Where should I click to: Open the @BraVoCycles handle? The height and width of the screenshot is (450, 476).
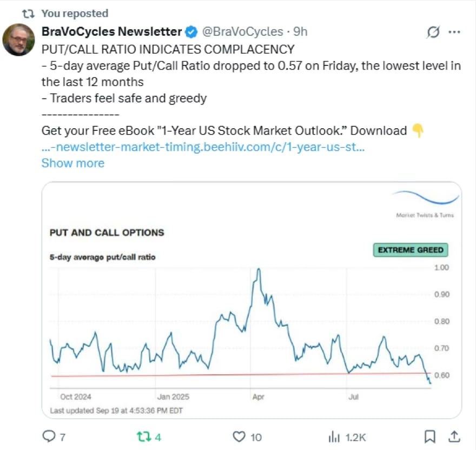coord(242,31)
